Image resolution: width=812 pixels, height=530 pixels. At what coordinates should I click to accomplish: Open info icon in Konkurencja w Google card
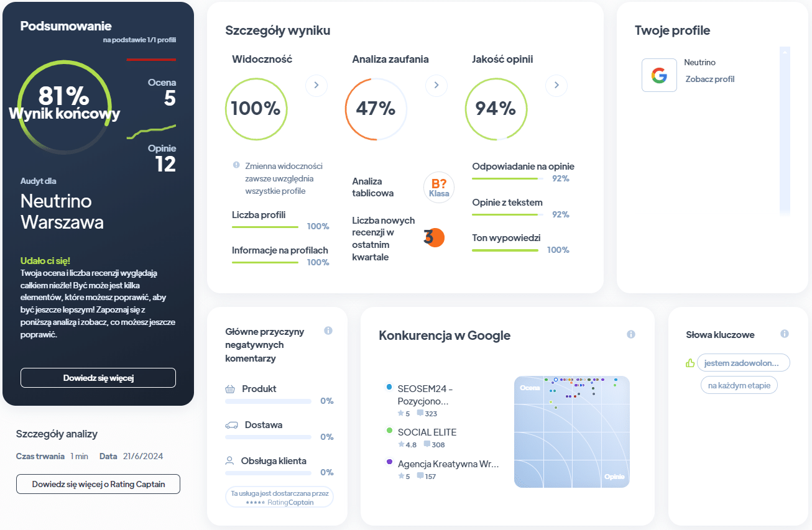pyautogui.click(x=631, y=334)
